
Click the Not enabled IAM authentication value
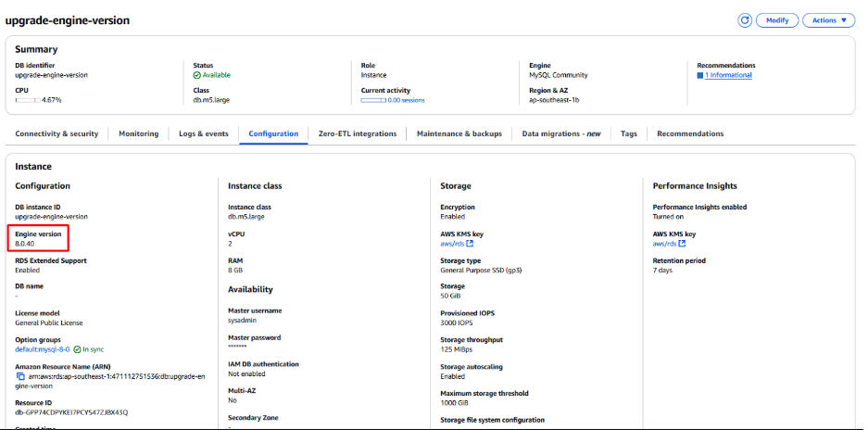[246, 374]
